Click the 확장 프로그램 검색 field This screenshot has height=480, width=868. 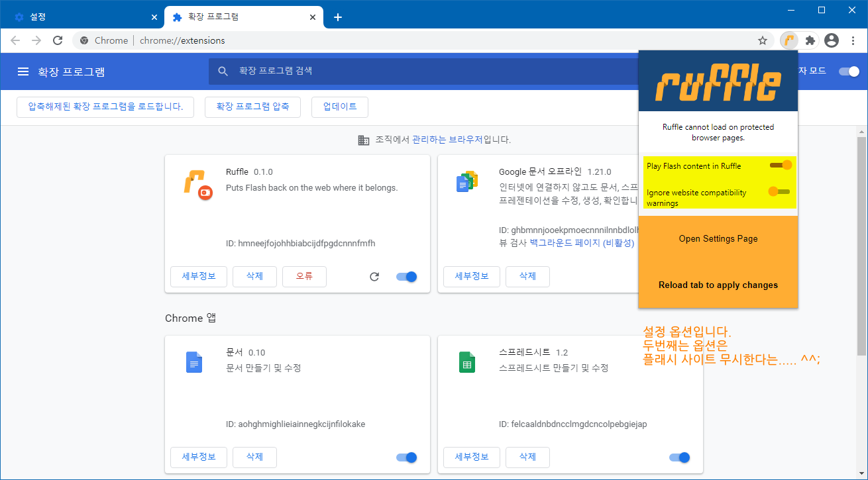pos(424,71)
